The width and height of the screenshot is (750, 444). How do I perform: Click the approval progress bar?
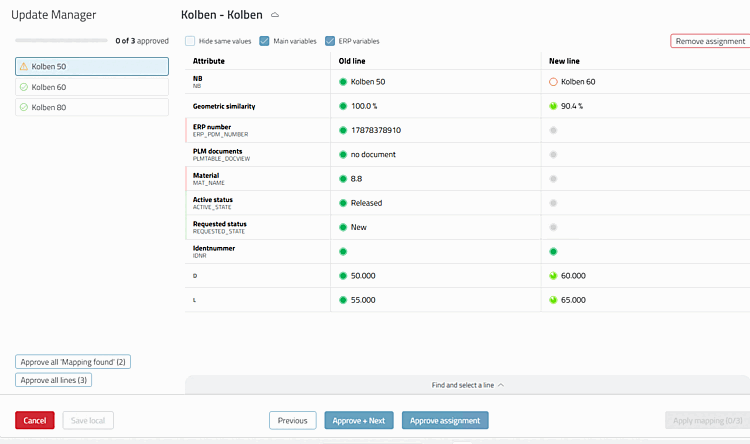click(x=61, y=41)
